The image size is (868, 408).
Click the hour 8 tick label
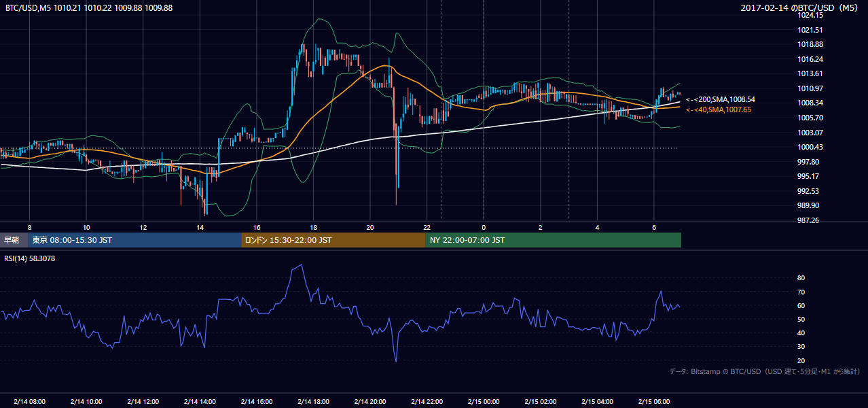click(x=29, y=226)
